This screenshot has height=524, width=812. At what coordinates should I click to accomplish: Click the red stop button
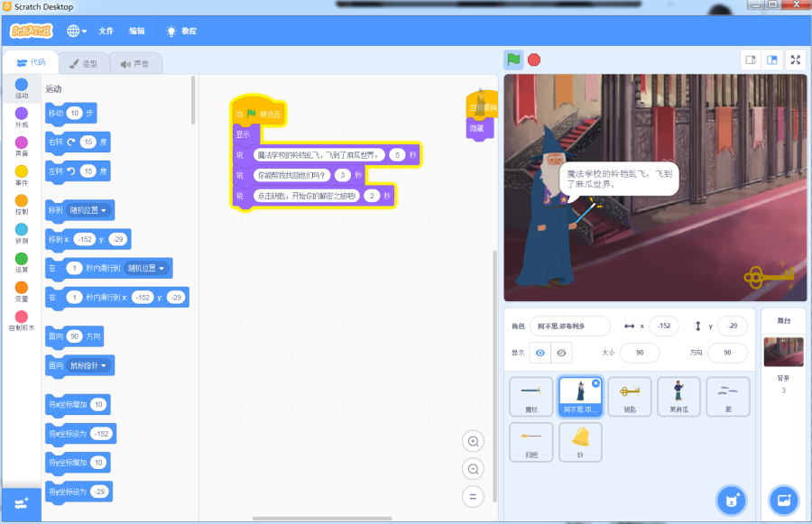(x=534, y=60)
